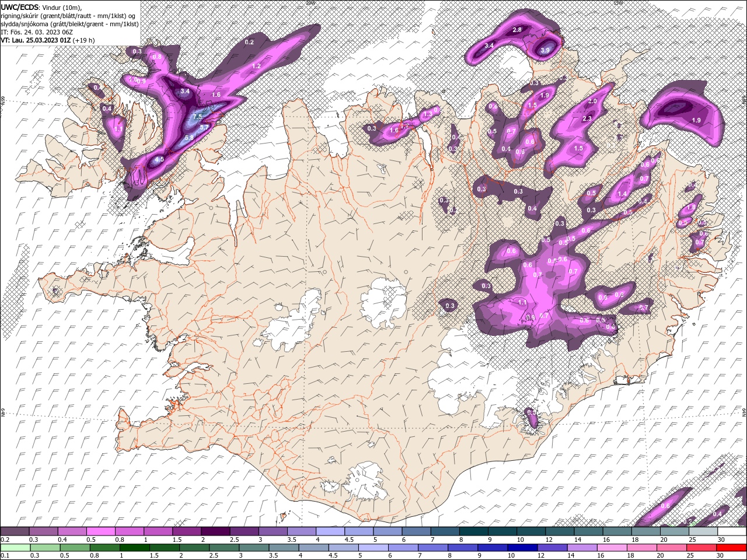The image size is (747, 560).
Task: Pick the white 30 swatch in the upper scale
Action: tap(732, 531)
